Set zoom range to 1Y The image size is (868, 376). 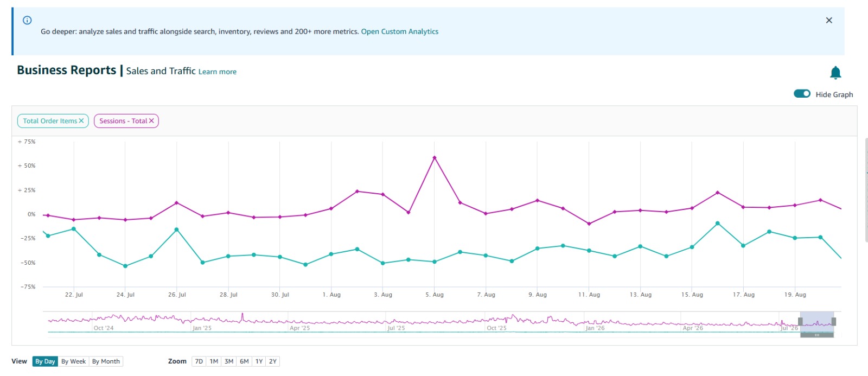click(x=259, y=361)
